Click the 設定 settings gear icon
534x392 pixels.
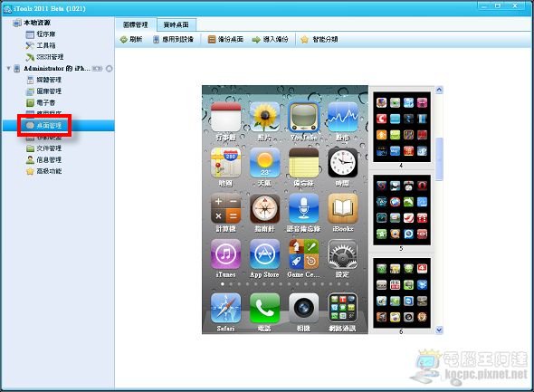point(343,254)
